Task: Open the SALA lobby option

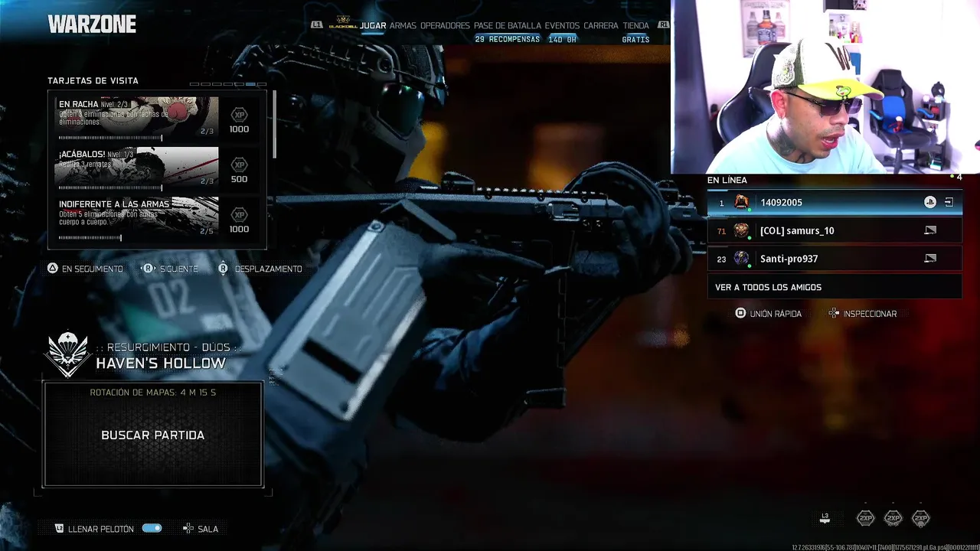Action: pyautogui.click(x=207, y=529)
